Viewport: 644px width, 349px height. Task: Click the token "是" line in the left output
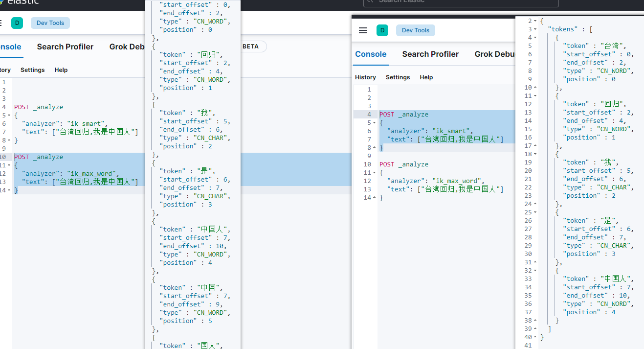tap(187, 171)
